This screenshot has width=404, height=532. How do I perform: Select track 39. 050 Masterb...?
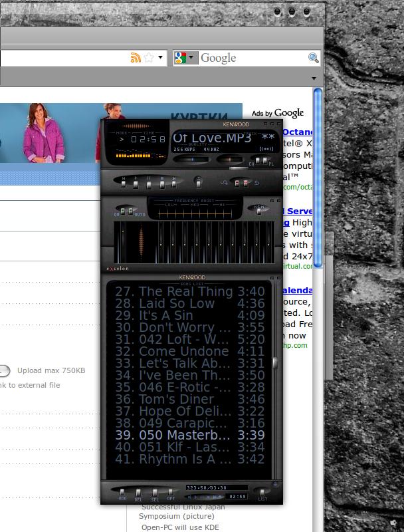[190, 435]
